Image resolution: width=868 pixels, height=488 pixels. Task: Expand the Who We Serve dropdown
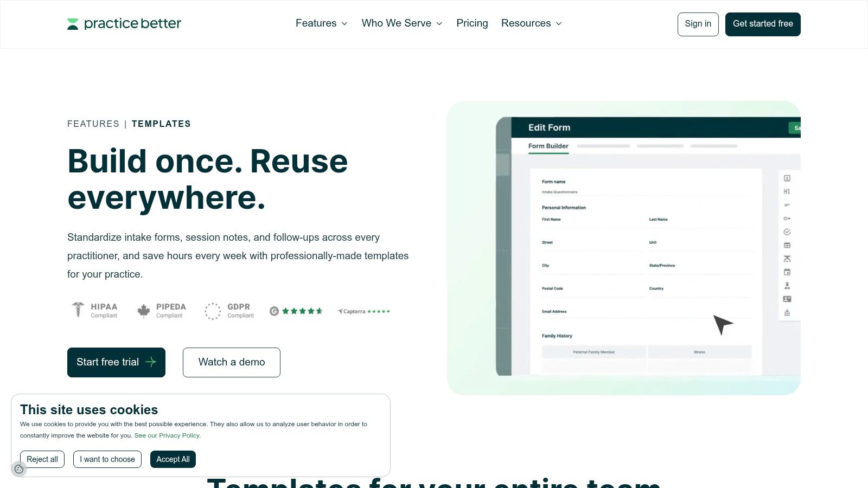[x=402, y=23]
